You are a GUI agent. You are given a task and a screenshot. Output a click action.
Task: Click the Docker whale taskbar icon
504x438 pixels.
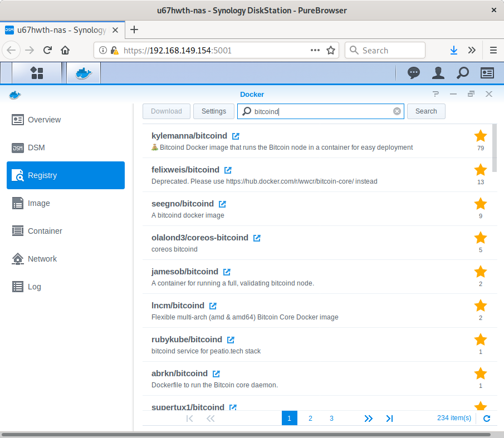pos(84,73)
